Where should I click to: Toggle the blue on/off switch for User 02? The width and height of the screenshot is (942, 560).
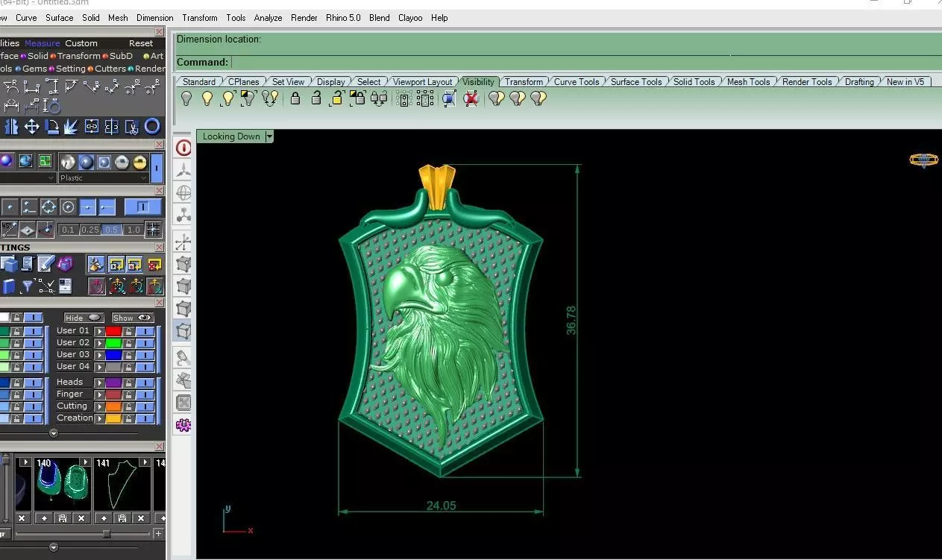145,343
